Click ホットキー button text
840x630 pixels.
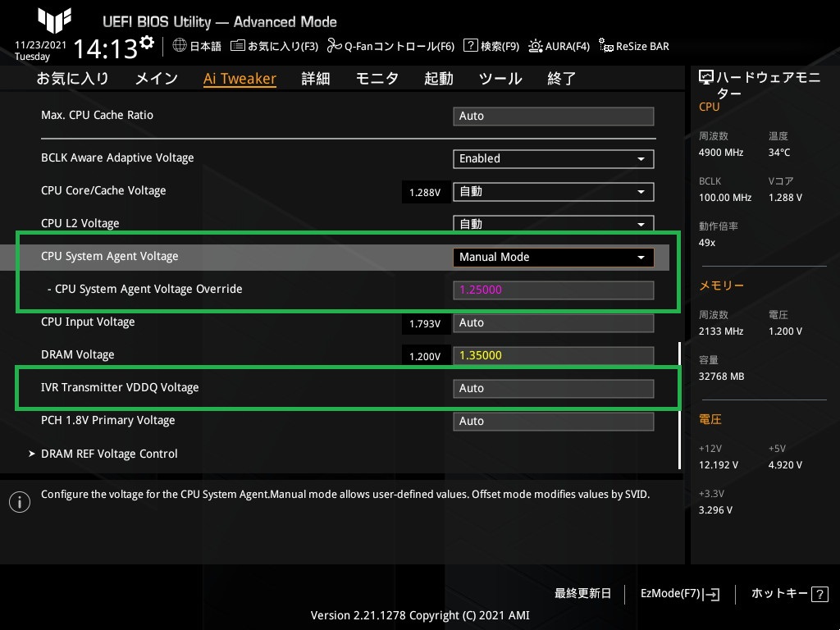click(x=779, y=594)
